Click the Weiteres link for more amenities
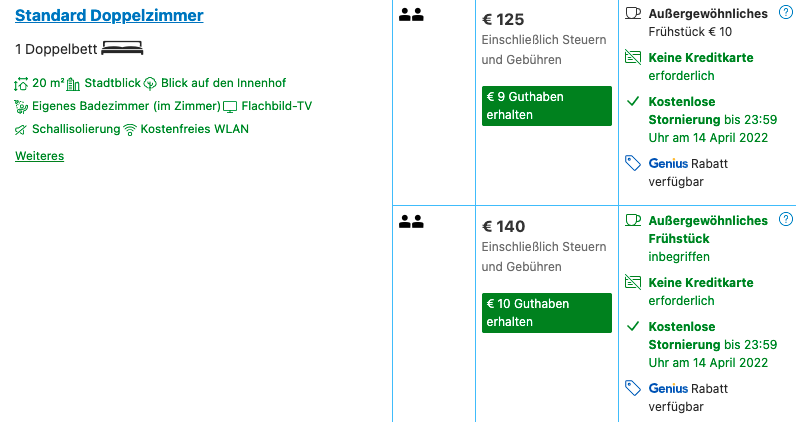The image size is (796, 422). [39, 156]
